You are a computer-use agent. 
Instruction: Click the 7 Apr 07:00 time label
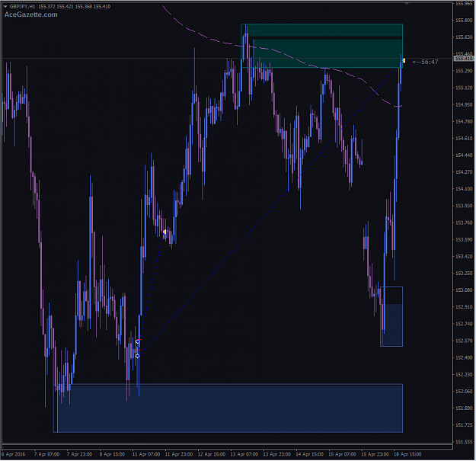[x=46, y=454]
